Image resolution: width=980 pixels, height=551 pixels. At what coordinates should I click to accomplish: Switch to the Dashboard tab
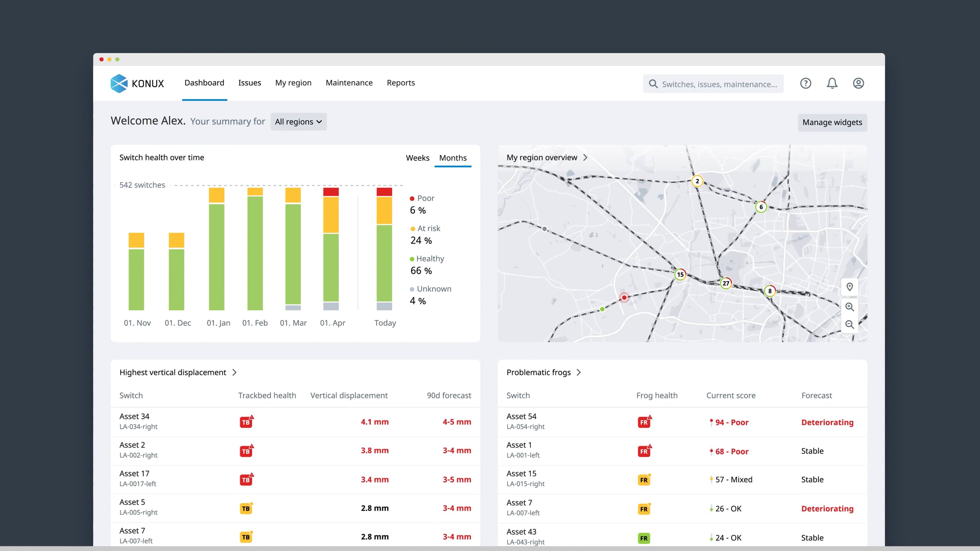coord(204,83)
